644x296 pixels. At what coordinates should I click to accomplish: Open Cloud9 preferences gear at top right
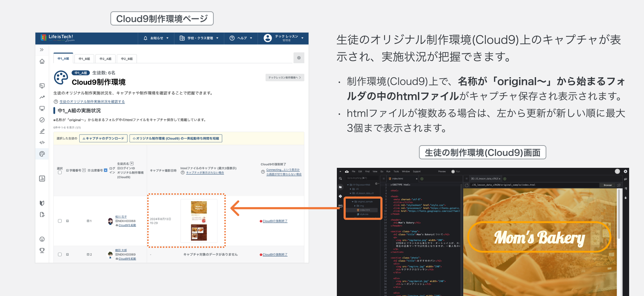coord(625,171)
